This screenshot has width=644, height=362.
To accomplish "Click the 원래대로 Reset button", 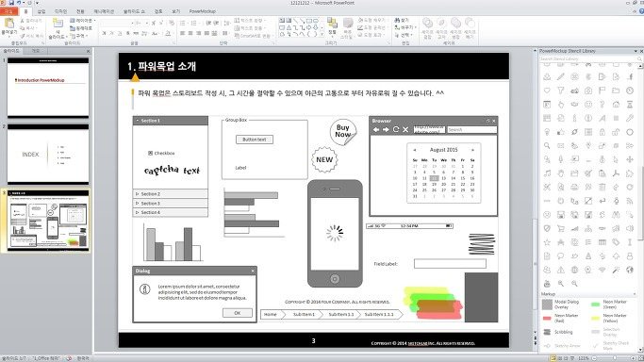I will (x=80, y=28).
